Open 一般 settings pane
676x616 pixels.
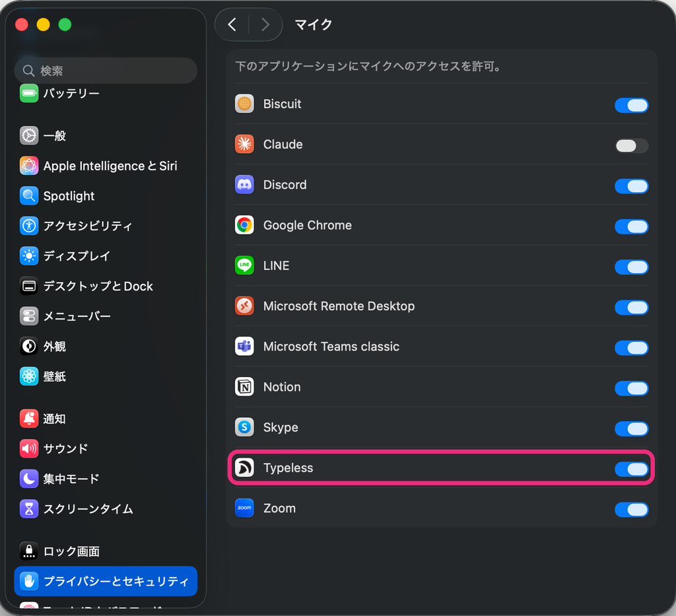106,136
